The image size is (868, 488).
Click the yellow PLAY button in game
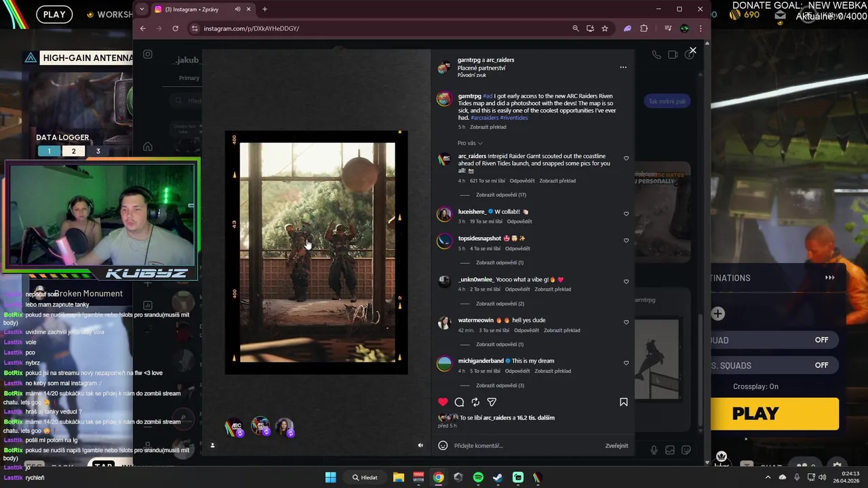774,413
